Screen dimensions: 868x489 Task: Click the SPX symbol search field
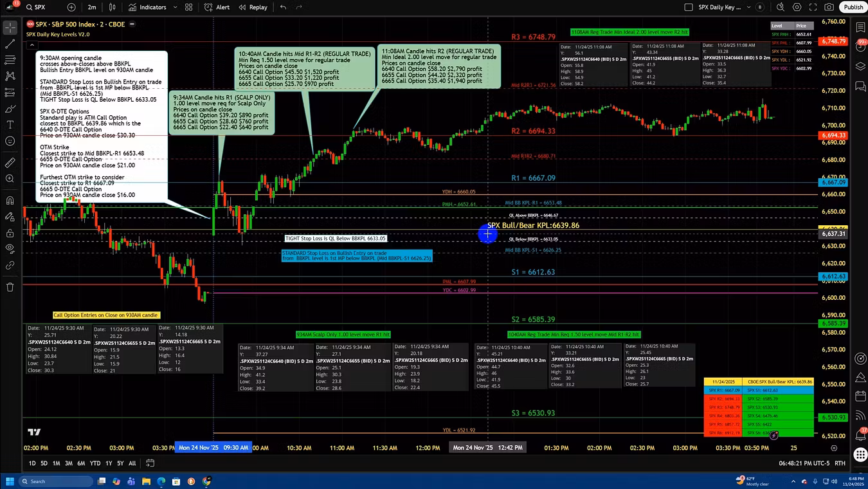click(x=39, y=7)
